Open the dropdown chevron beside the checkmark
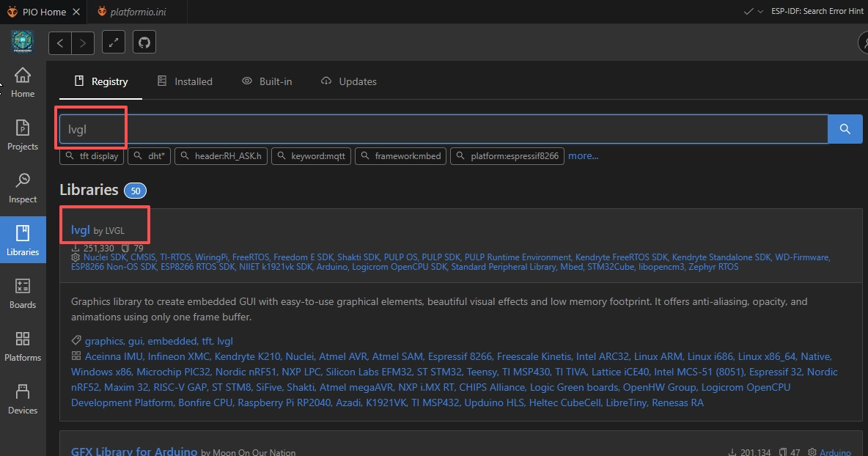 (x=760, y=12)
